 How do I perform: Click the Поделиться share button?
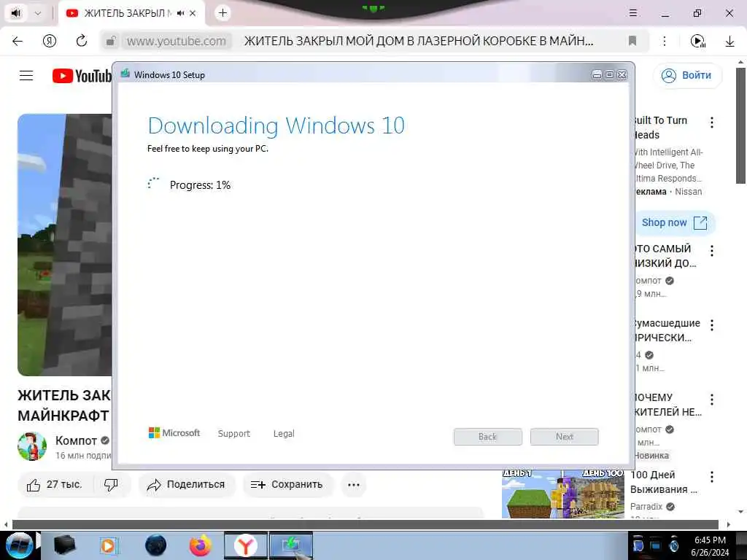[x=187, y=485]
